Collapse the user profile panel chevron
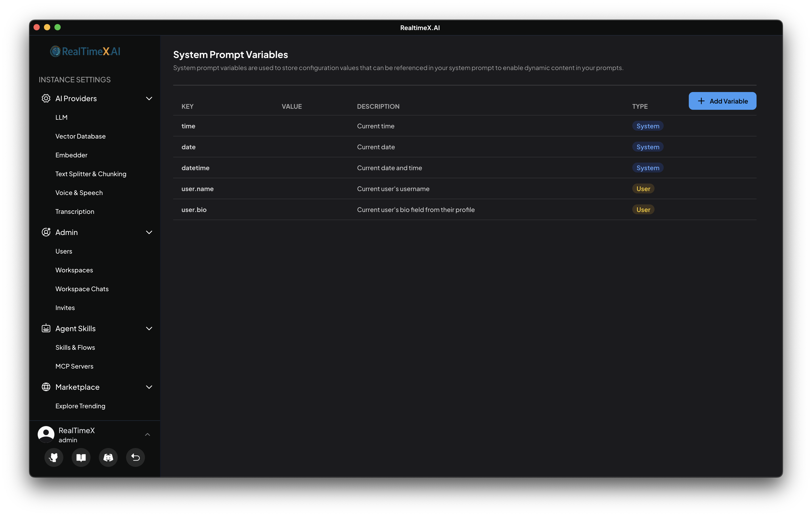Viewport: 812px width, 516px height. click(148, 434)
